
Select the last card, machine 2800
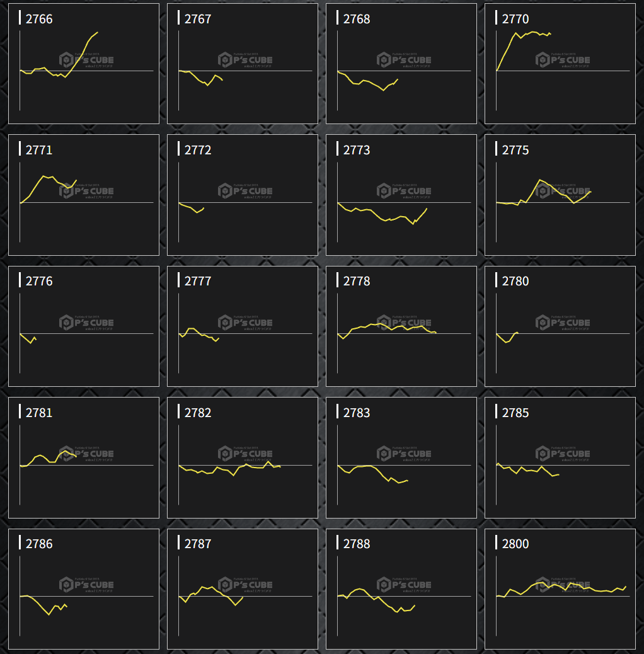tap(560, 588)
